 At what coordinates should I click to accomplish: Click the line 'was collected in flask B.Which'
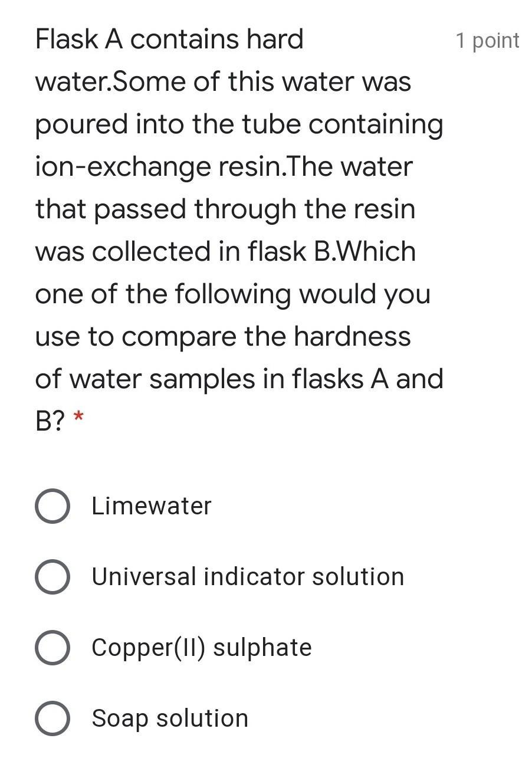pos(225,252)
